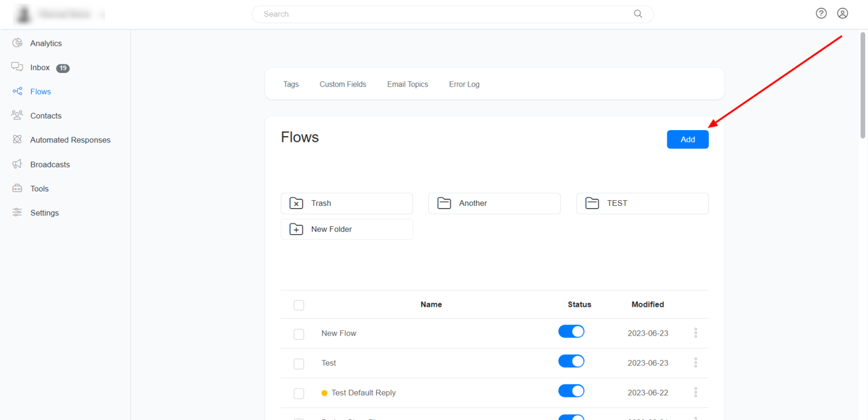Open the Tools section

[x=39, y=188]
